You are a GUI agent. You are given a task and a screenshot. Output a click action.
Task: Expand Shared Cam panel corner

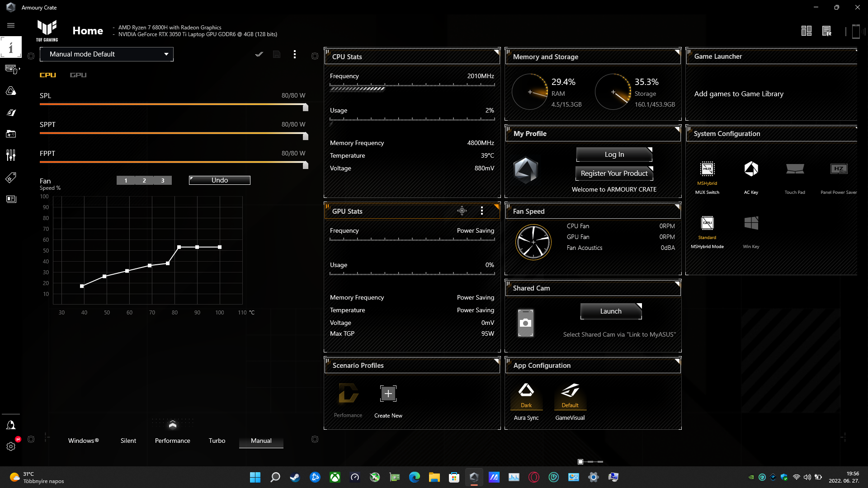coord(677,284)
